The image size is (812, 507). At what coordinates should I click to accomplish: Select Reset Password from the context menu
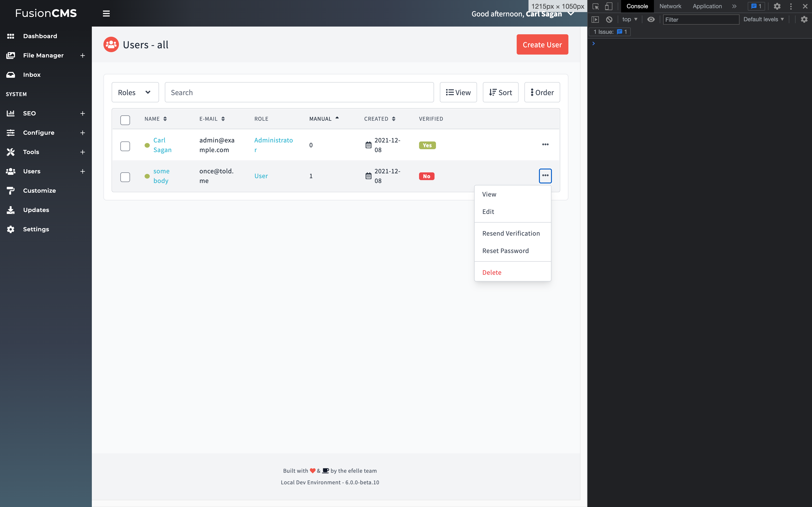505,251
